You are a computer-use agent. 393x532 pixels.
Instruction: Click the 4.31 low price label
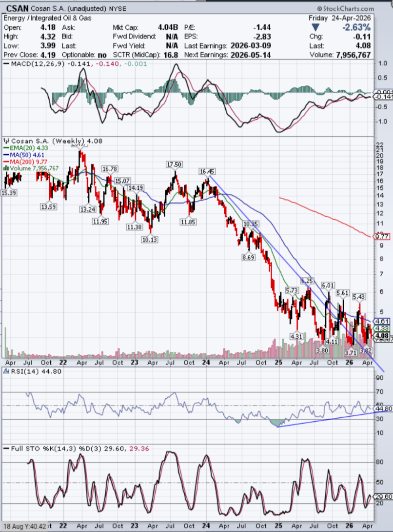click(x=296, y=337)
